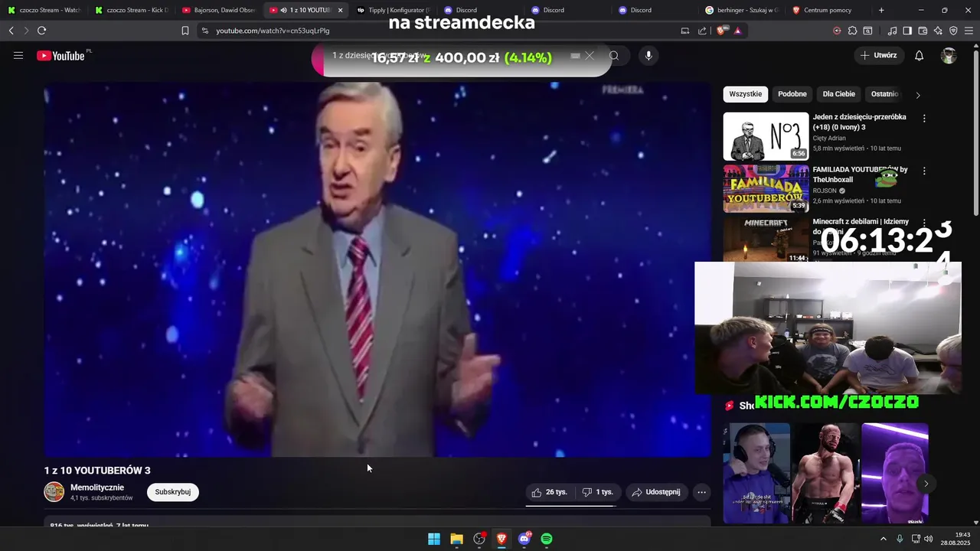980x551 pixels.
Task: Open Leo AI sparkle icon
Action: tap(938, 31)
